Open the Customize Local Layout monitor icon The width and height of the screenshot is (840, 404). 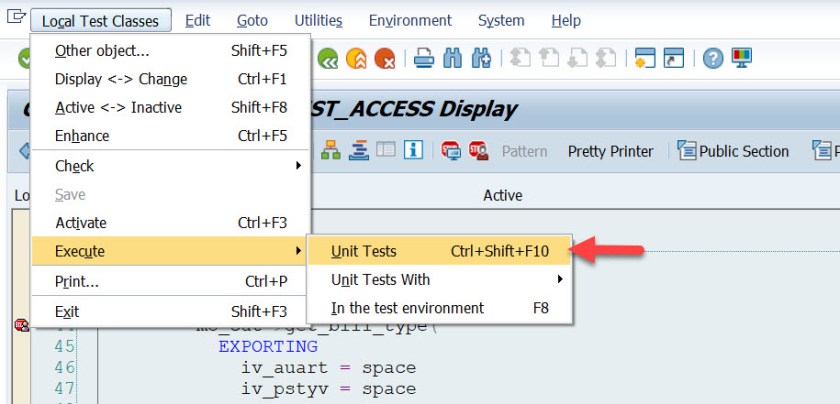pyautogui.click(x=741, y=59)
